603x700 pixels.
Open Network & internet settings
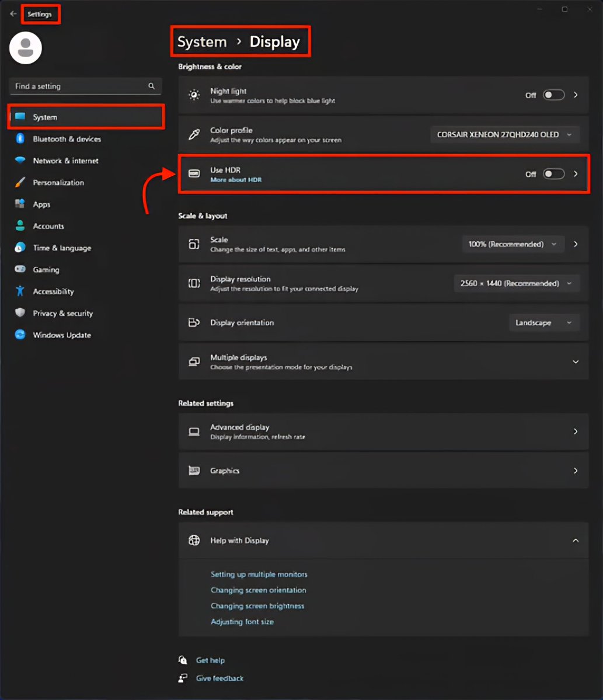tap(86, 161)
